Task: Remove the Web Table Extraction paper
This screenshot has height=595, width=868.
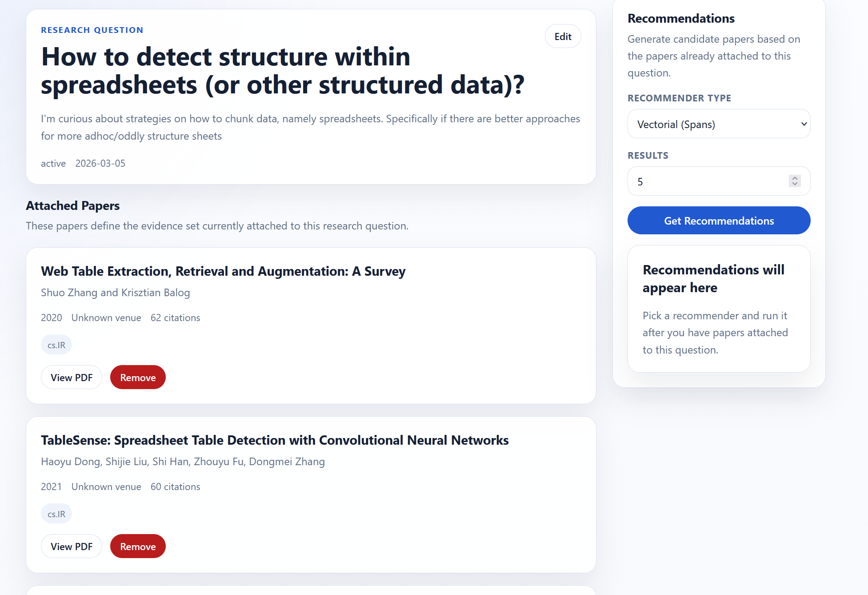Action: 138,377
